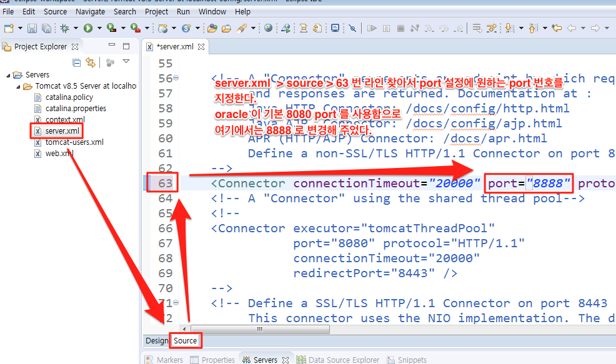Screen dimensions: 616x364
Task: Click the horizontal scrollbar left arrow
Action: pyautogui.click(x=185, y=329)
